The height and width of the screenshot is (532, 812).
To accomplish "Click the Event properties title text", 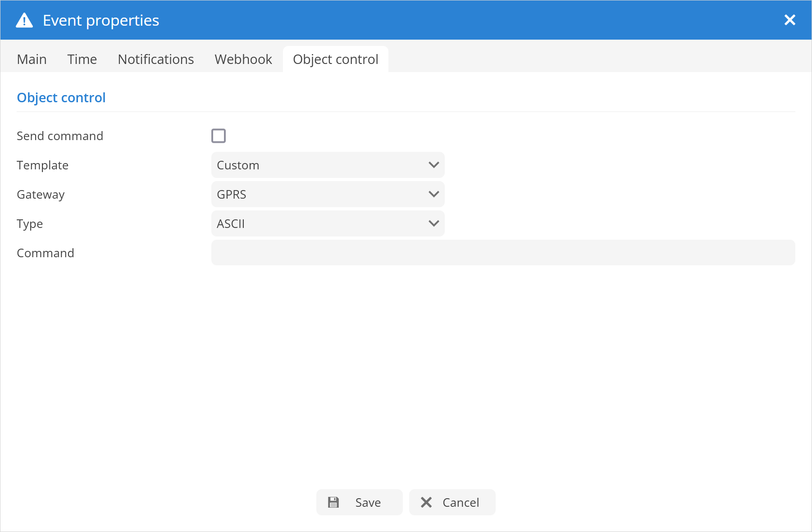I will pos(101,20).
